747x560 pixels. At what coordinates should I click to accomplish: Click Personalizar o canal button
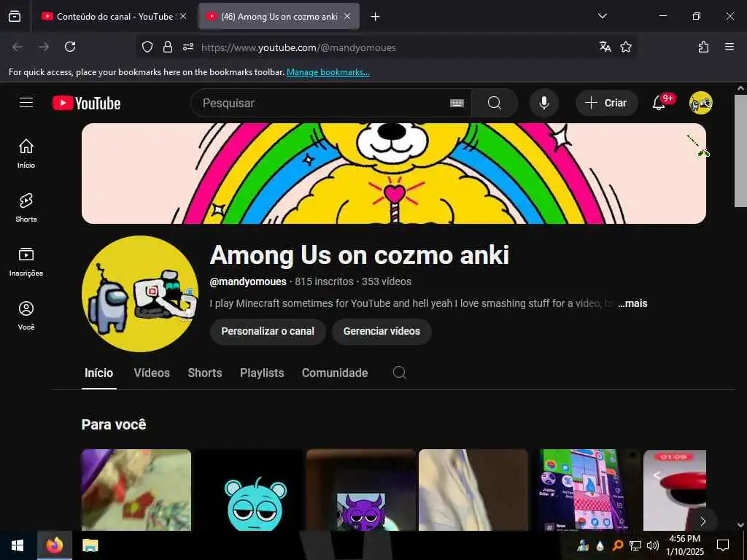[268, 331]
